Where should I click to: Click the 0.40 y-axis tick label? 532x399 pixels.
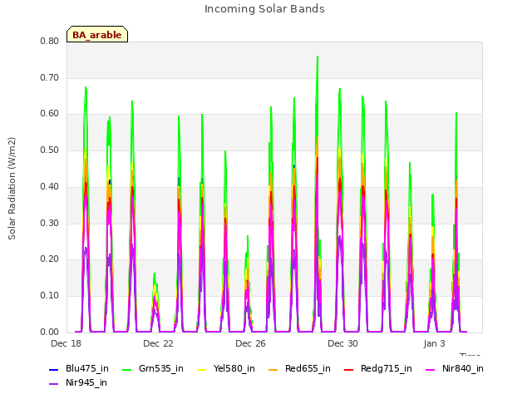tap(50, 186)
